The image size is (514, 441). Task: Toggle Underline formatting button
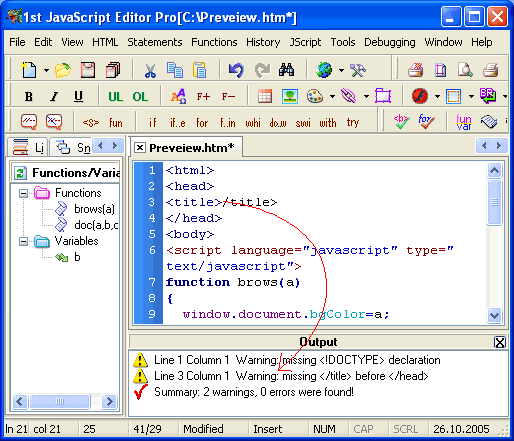pos(78,96)
